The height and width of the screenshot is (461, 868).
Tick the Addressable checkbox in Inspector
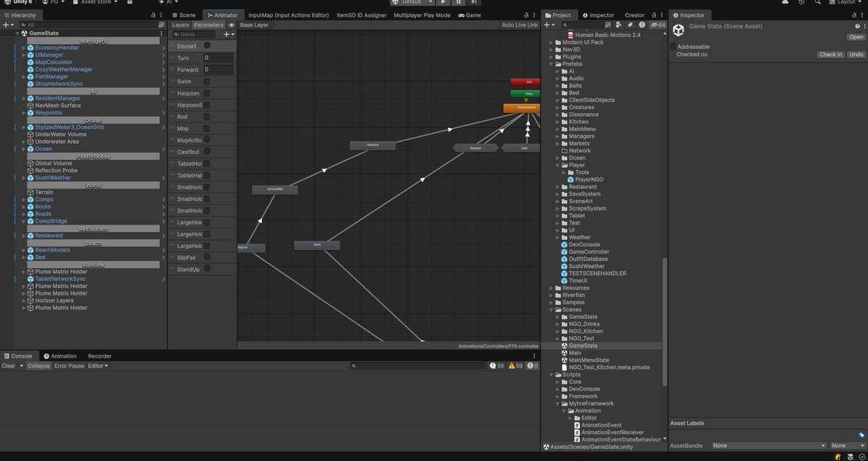(x=673, y=46)
